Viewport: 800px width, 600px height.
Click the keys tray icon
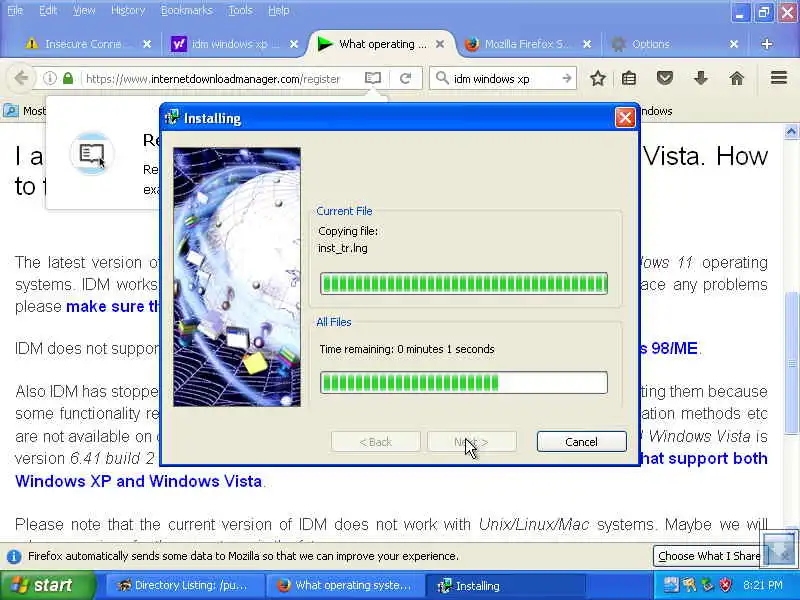(x=690, y=585)
